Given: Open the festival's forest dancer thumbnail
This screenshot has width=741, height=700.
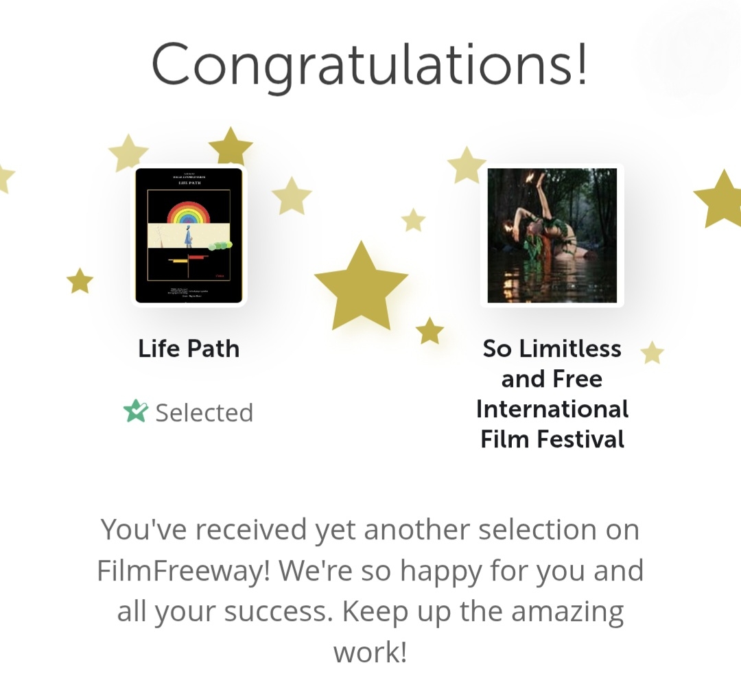Looking at the screenshot, I should pos(552,235).
